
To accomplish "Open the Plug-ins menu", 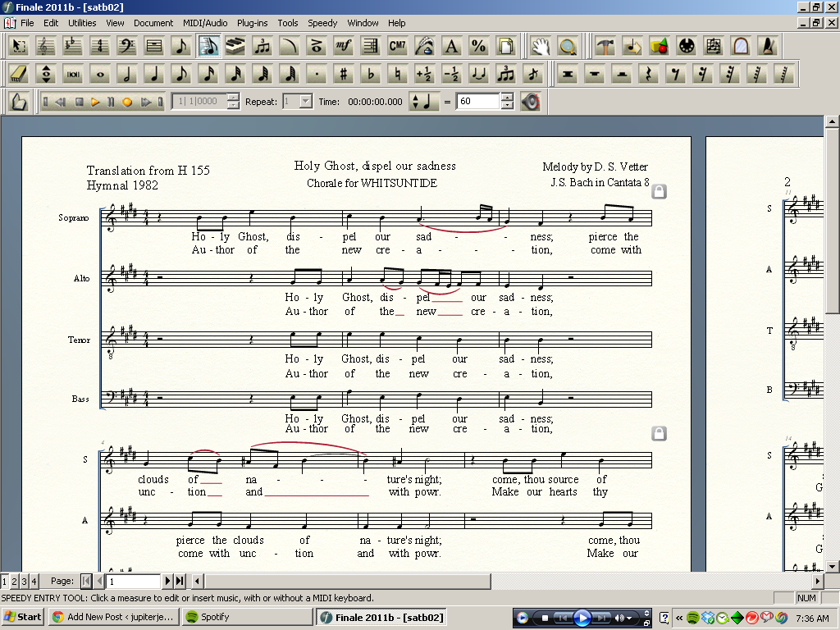I will tap(253, 23).
